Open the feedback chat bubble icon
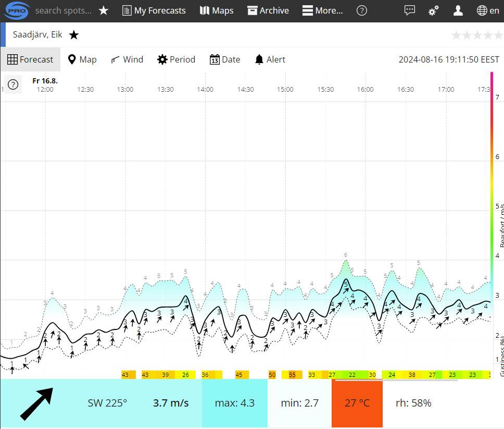This screenshot has height=429, width=504. pyautogui.click(x=410, y=10)
